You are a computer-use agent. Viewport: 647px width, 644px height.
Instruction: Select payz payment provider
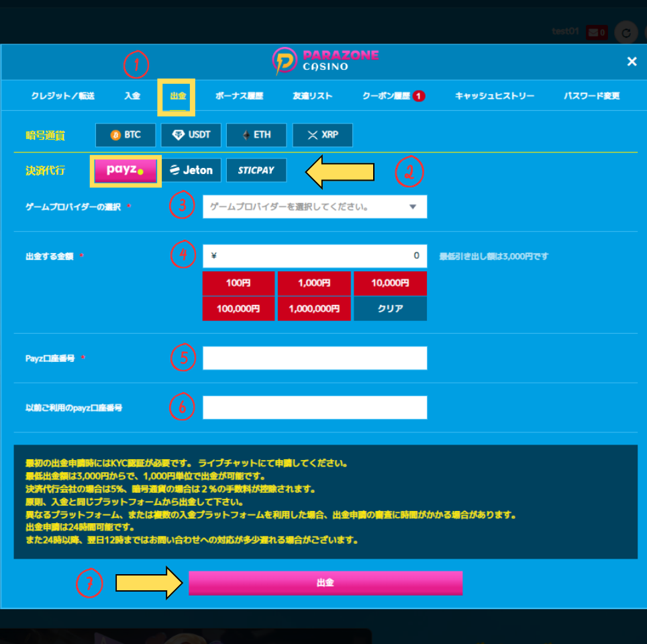point(126,171)
